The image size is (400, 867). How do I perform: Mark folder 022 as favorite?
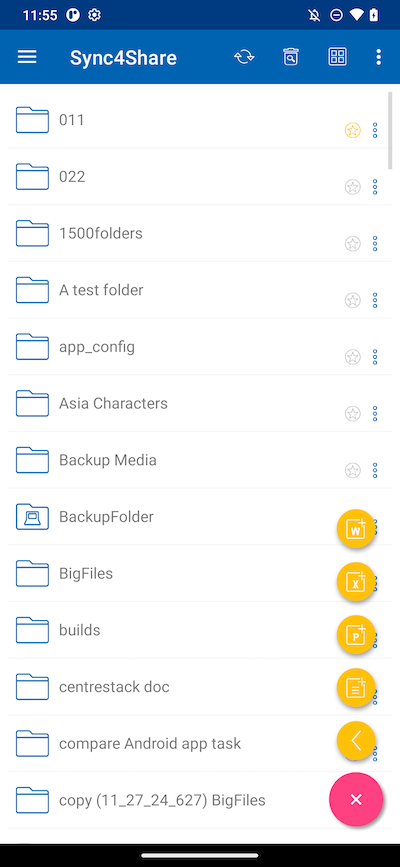pos(352,187)
